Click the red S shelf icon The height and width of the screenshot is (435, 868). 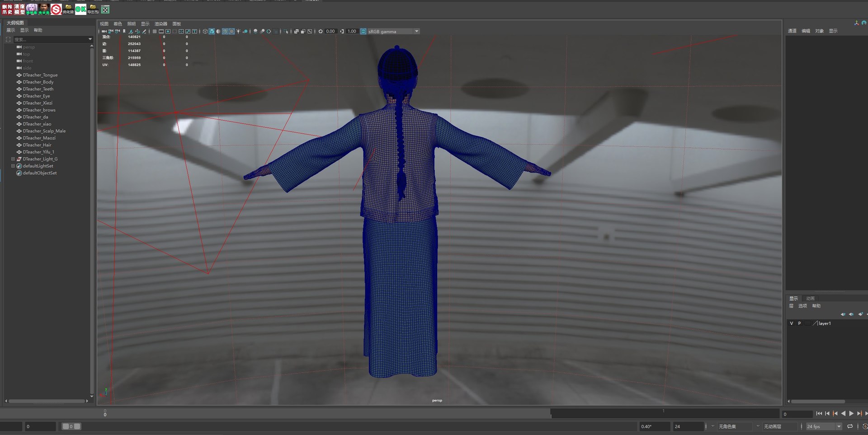tap(56, 9)
